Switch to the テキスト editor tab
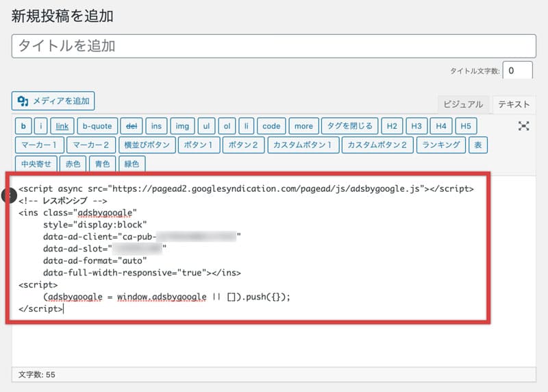 tap(514, 104)
